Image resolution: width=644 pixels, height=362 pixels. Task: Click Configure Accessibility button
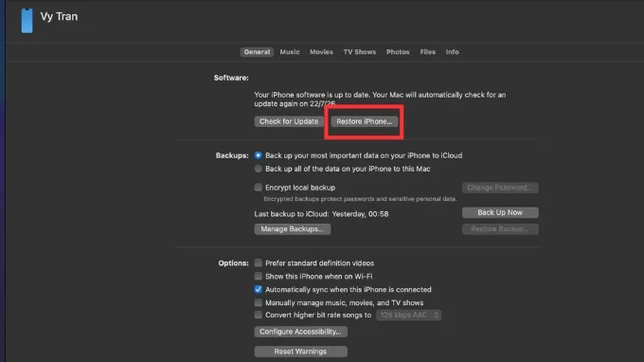pos(300,332)
